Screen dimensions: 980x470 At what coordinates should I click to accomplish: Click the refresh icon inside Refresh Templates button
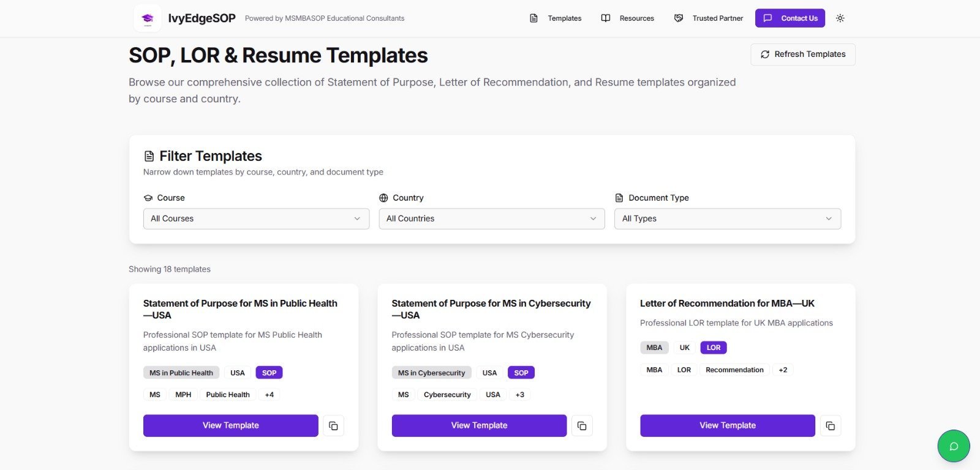pyautogui.click(x=765, y=54)
